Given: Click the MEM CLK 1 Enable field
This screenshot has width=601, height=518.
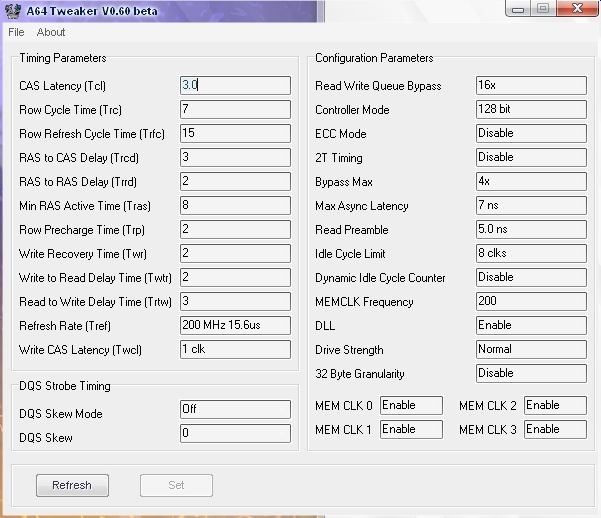Looking at the screenshot, I should point(411,429).
